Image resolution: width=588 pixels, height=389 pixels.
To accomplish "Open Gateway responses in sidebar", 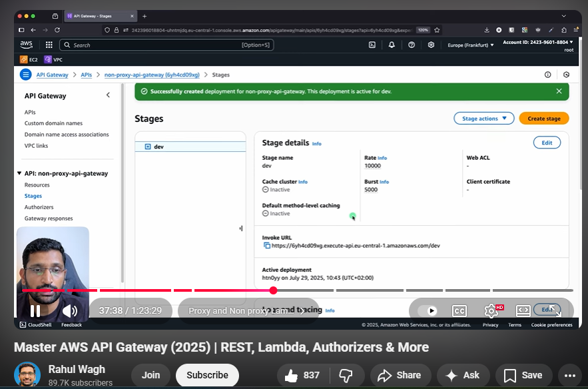I will [x=49, y=218].
